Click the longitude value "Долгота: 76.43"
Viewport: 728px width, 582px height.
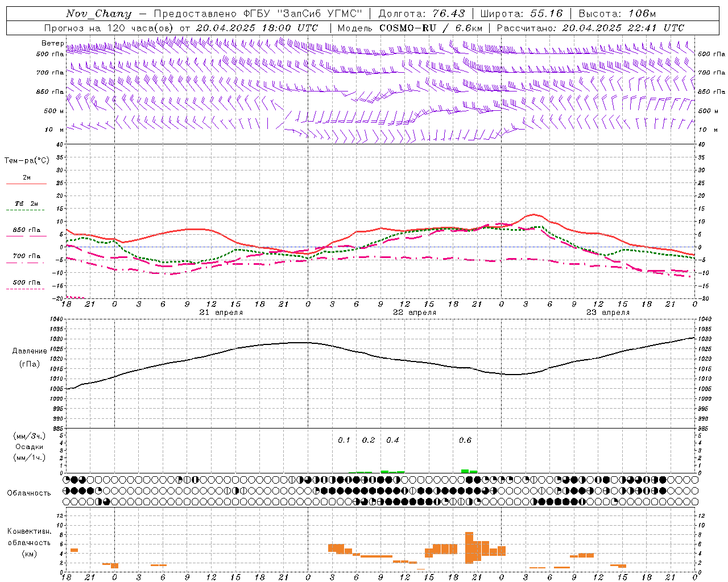[421, 14]
